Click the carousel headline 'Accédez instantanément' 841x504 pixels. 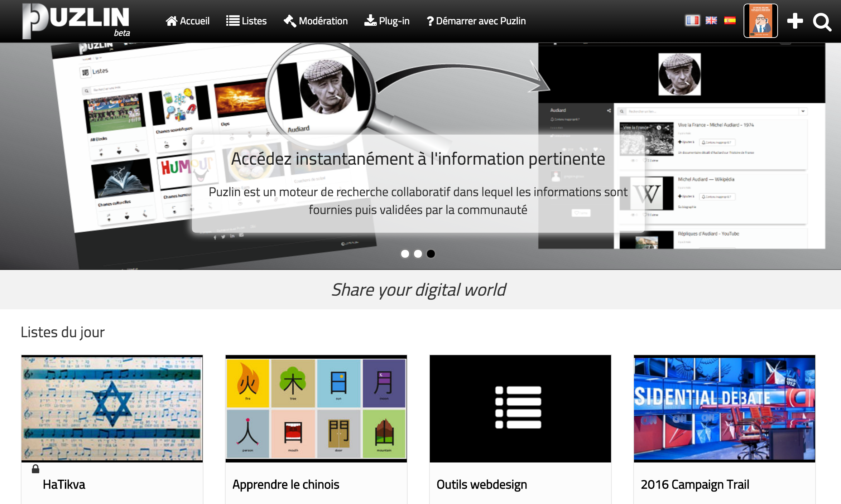(x=418, y=159)
